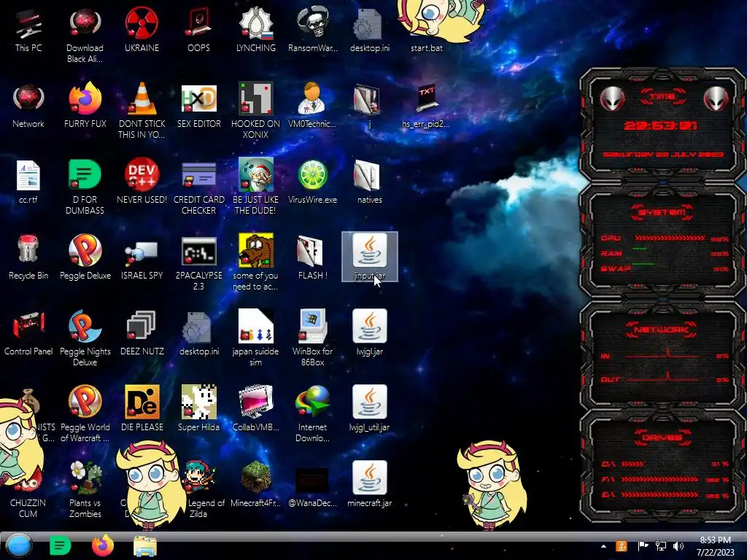Select the japan suicide sim shortcut
This screenshot has width=747, height=560.
click(255, 338)
